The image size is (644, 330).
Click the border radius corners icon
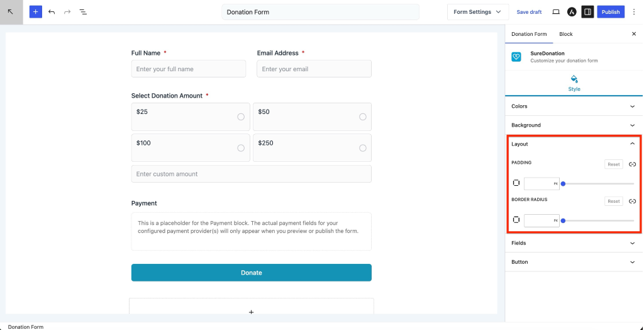(516, 220)
